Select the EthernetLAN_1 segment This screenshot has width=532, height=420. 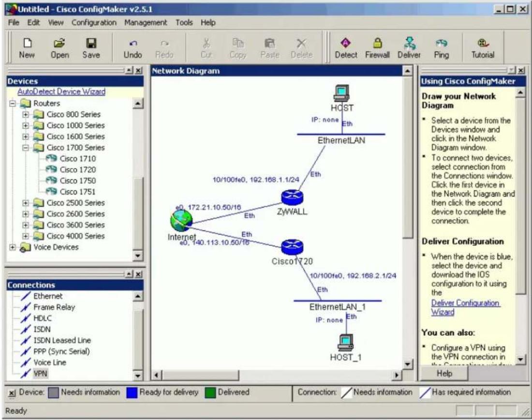(338, 301)
